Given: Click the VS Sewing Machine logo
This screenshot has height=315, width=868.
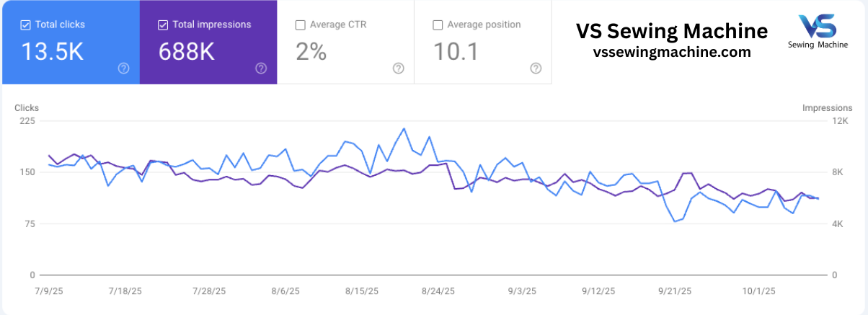Looking at the screenshot, I should tap(817, 32).
